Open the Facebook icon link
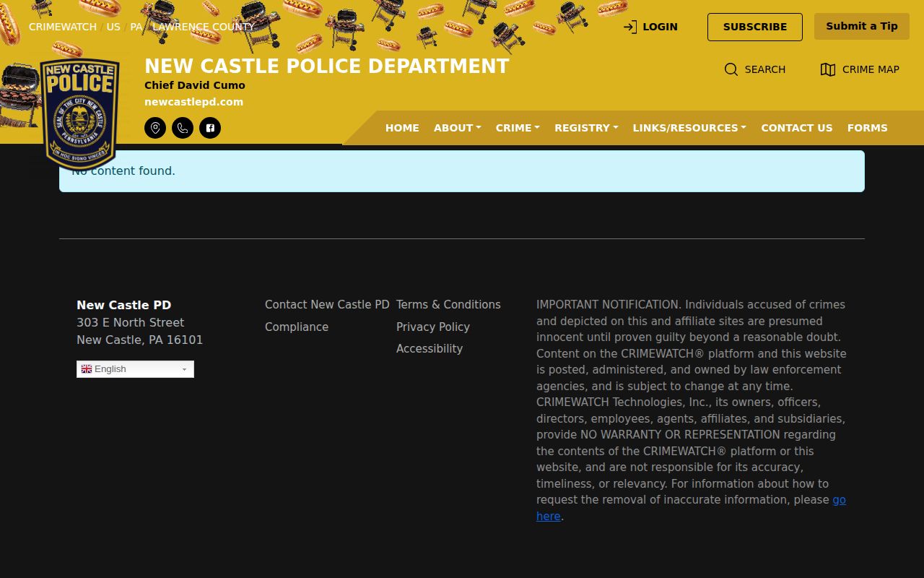The image size is (924, 578). click(210, 128)
